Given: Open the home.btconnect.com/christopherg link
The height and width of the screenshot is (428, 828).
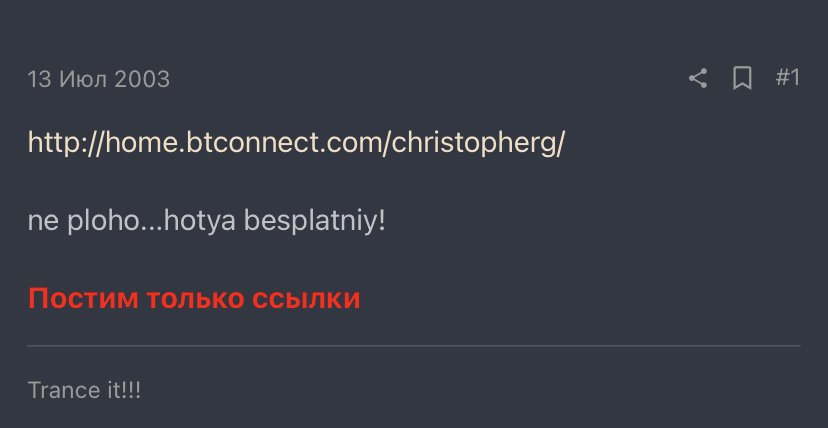Looking at the screenshot, I should click(x=296, y=142).
